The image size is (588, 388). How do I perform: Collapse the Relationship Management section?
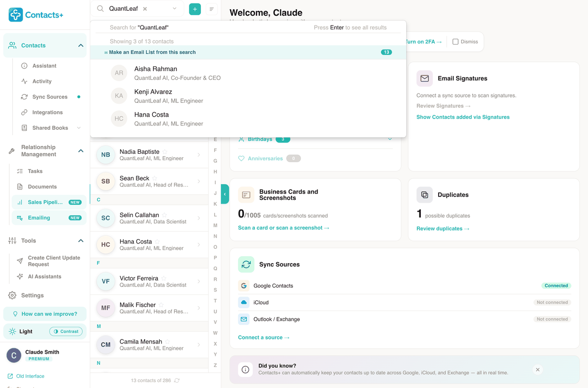click(81, 151)
